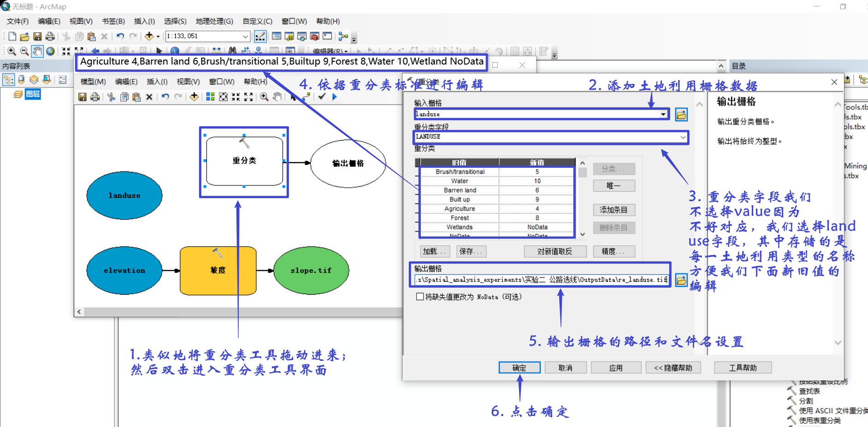Click the Add Data icon
The height and width of the screenshot is (427, 868).
[149, 36]
